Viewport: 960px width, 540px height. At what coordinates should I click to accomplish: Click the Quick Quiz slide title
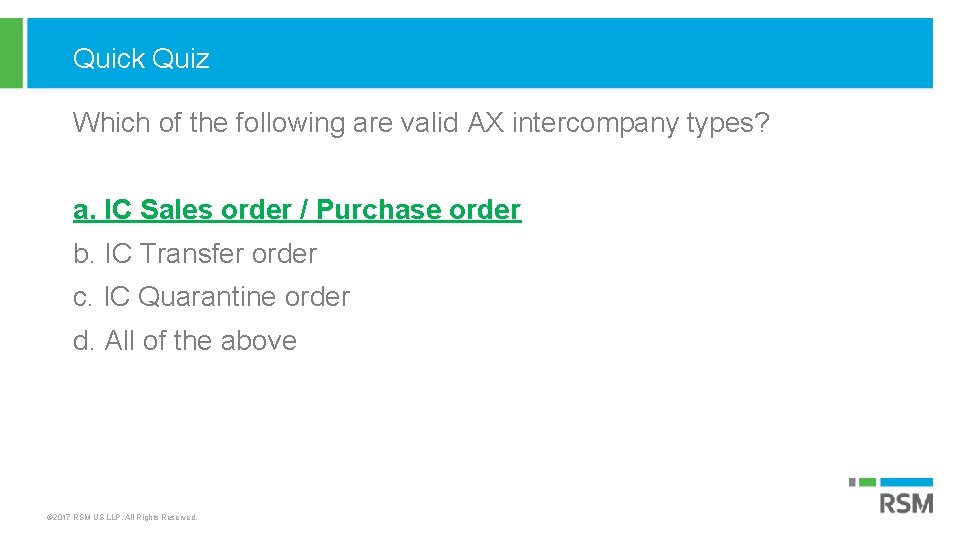coord(141,59)
